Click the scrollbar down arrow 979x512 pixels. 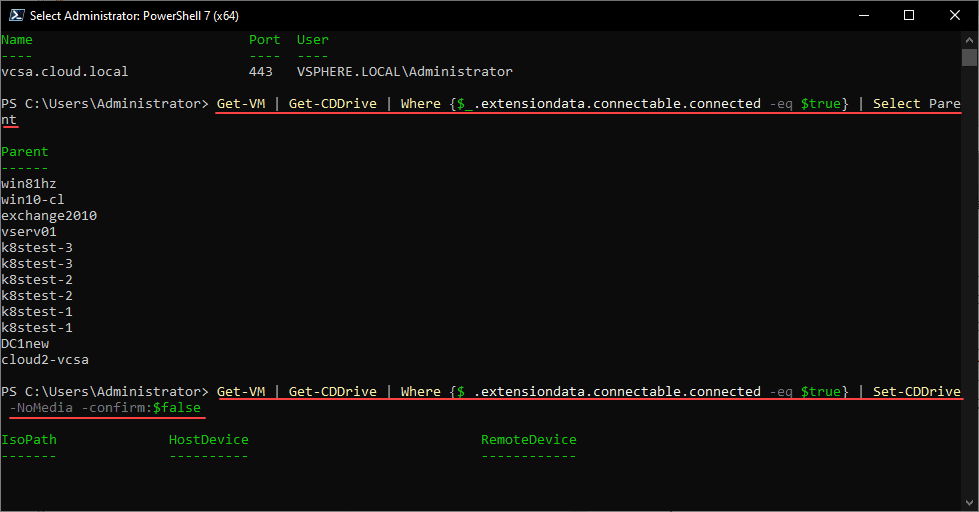[969, 503]
